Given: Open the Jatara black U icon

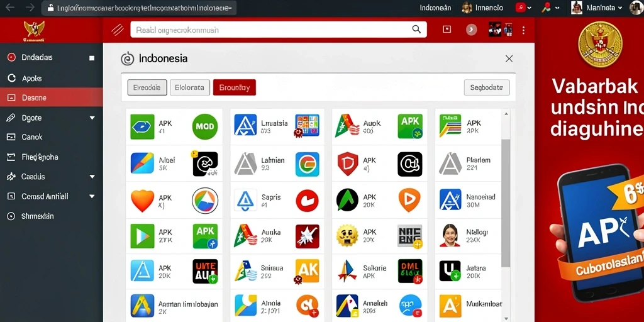Looking at the screenshot, I should click(x=450, y=271).
